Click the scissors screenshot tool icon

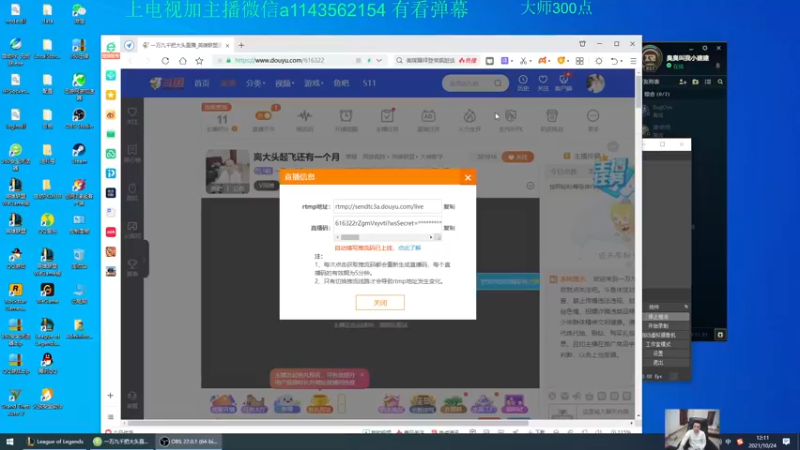coord(523,61)
